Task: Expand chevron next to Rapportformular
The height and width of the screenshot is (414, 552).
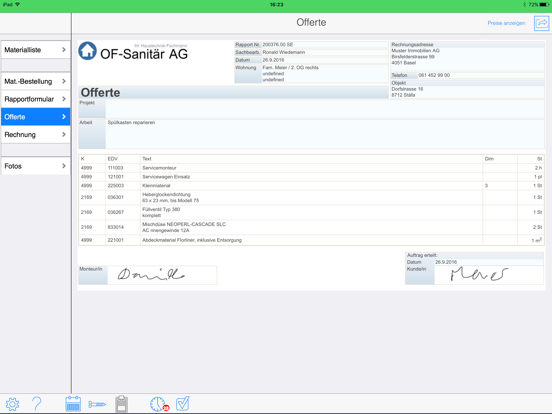Action: [64, 99]
